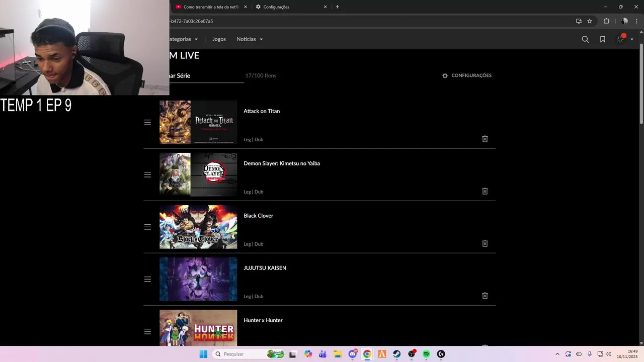Expand the Categorias dropdown menu
Screen dimensions: 644x362
point(184,39)
